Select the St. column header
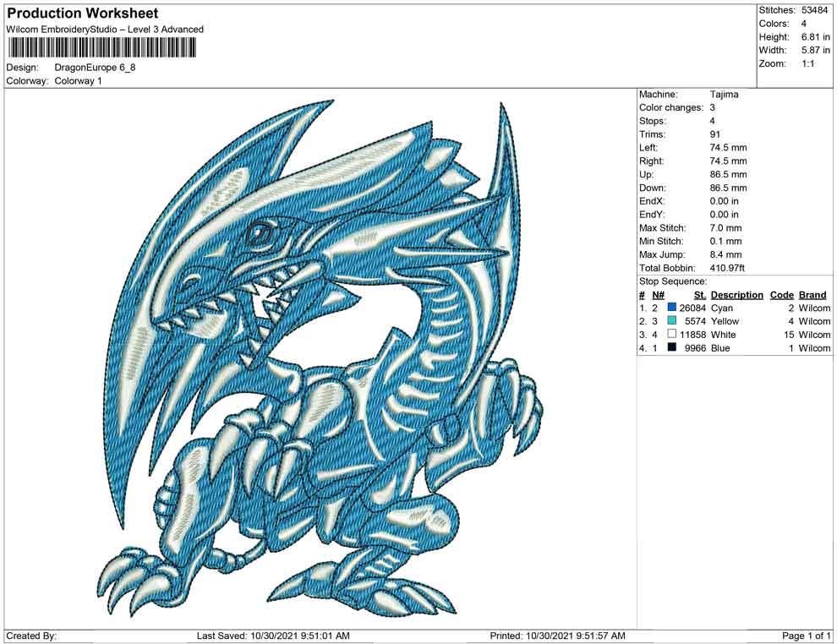The image size is (837, 644). 699,294
